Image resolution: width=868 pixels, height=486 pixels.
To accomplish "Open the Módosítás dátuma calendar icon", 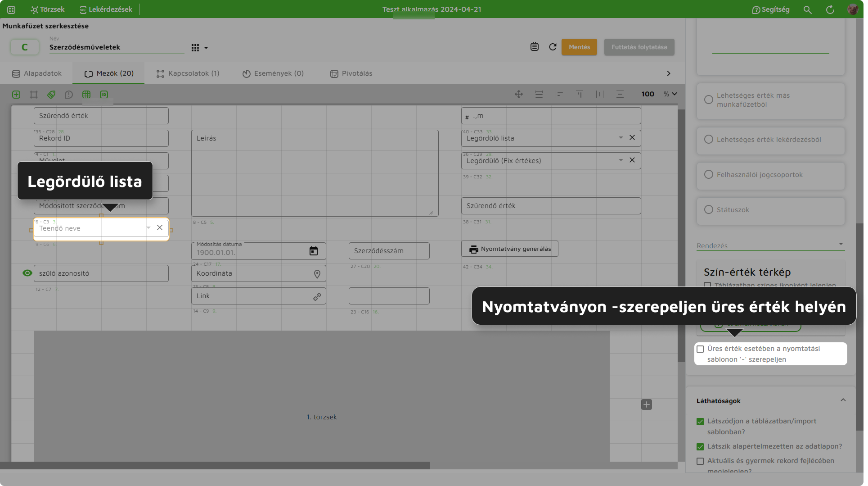I will click(314, 251).
